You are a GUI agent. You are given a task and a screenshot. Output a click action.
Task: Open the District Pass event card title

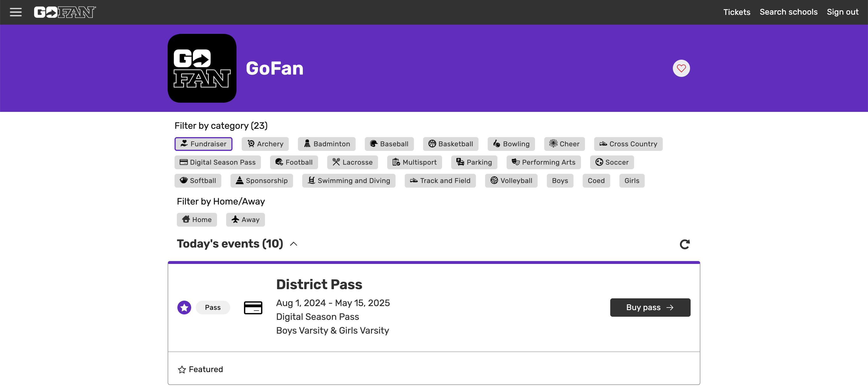pos(319,284)
